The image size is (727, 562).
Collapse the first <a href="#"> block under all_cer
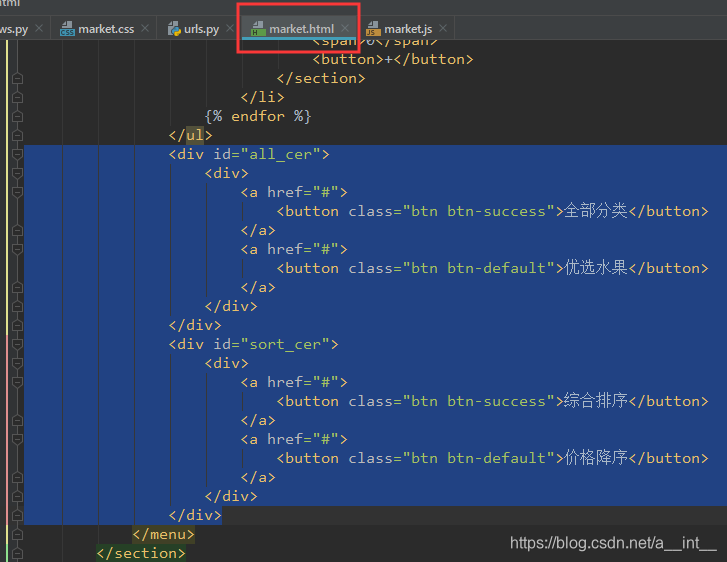click(x=17, y=192)
